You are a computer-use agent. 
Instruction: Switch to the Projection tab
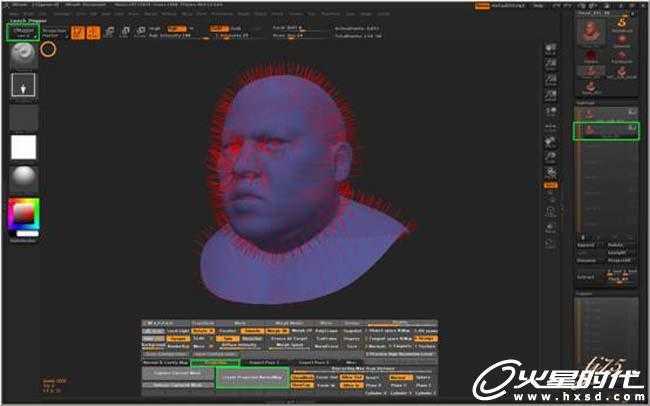point(215,363)
